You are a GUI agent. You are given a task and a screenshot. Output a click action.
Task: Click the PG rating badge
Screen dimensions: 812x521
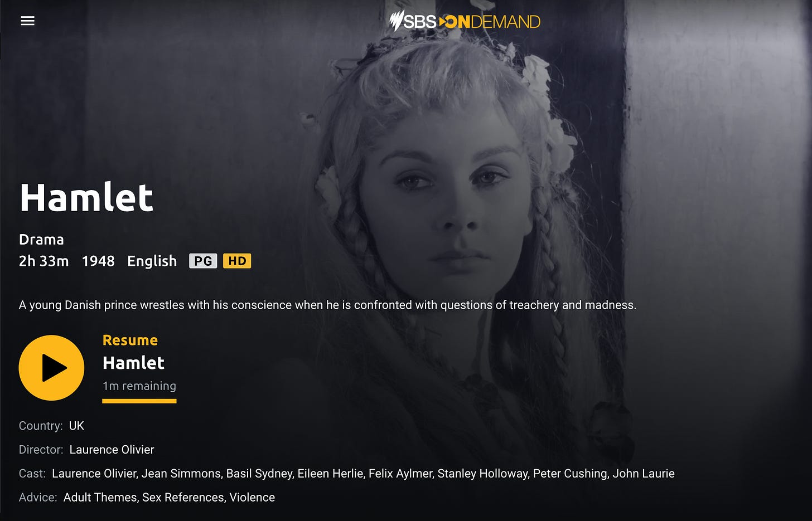[203, 261]
